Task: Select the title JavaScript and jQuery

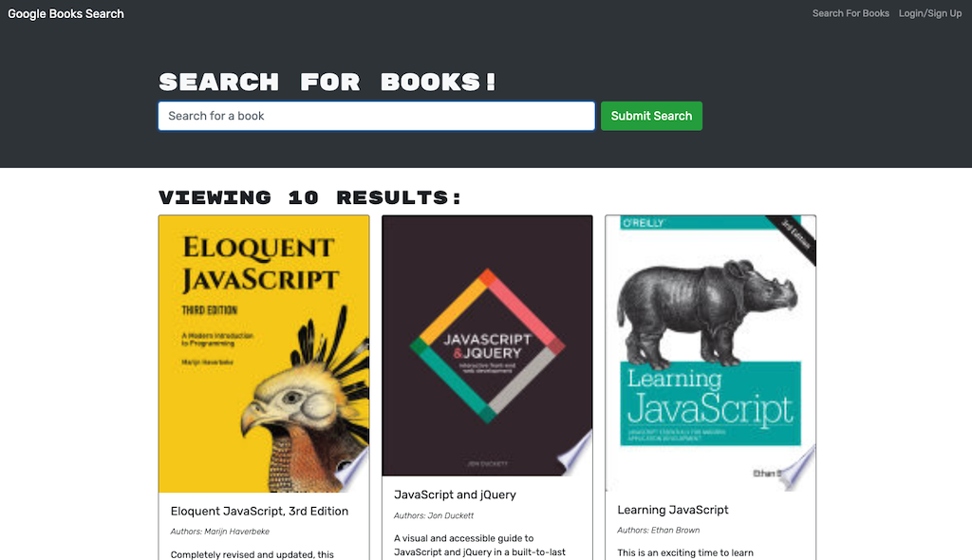Action: tap(455, 495)
